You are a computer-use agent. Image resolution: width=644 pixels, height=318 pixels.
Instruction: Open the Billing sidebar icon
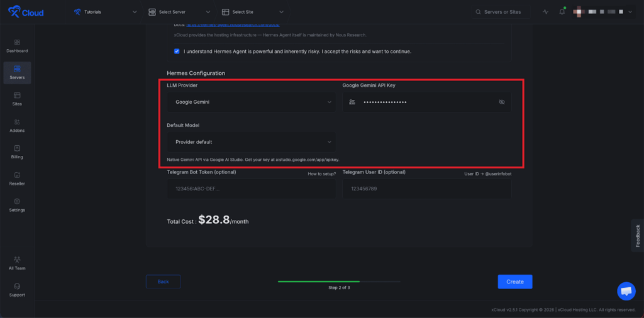(x=17, y=148)
